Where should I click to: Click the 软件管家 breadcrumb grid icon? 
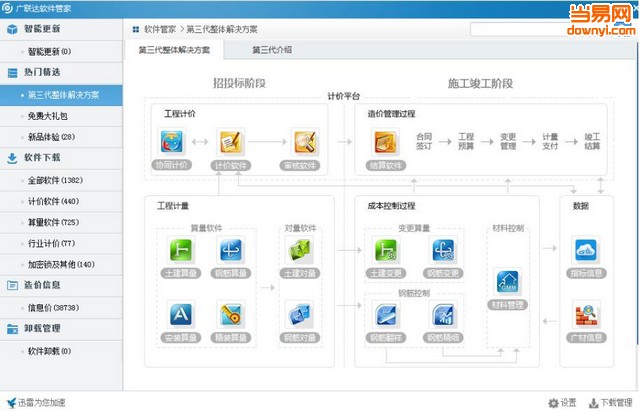[136, 29]
